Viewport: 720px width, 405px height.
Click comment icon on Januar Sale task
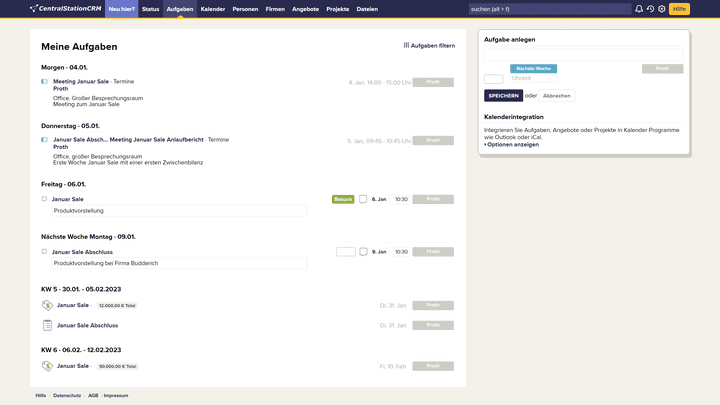pyautogui.click(x=363, y=199)
